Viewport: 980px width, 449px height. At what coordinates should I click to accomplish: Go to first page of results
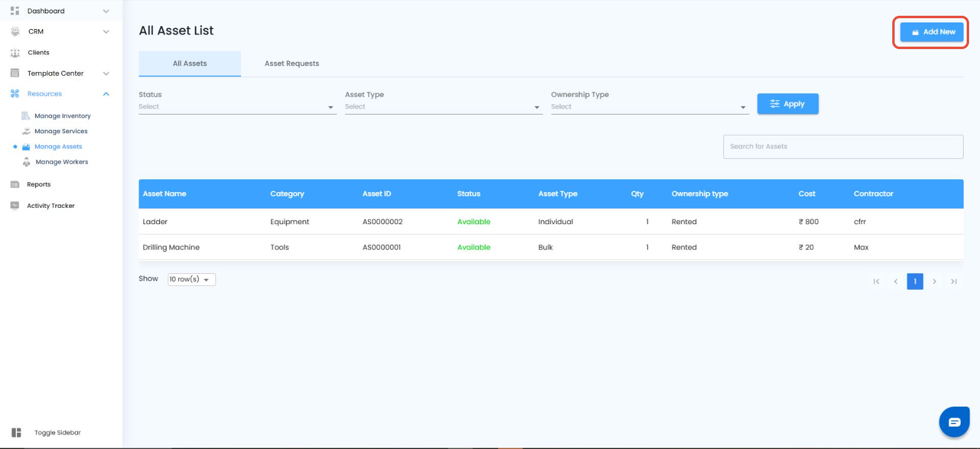coord(876,281)
